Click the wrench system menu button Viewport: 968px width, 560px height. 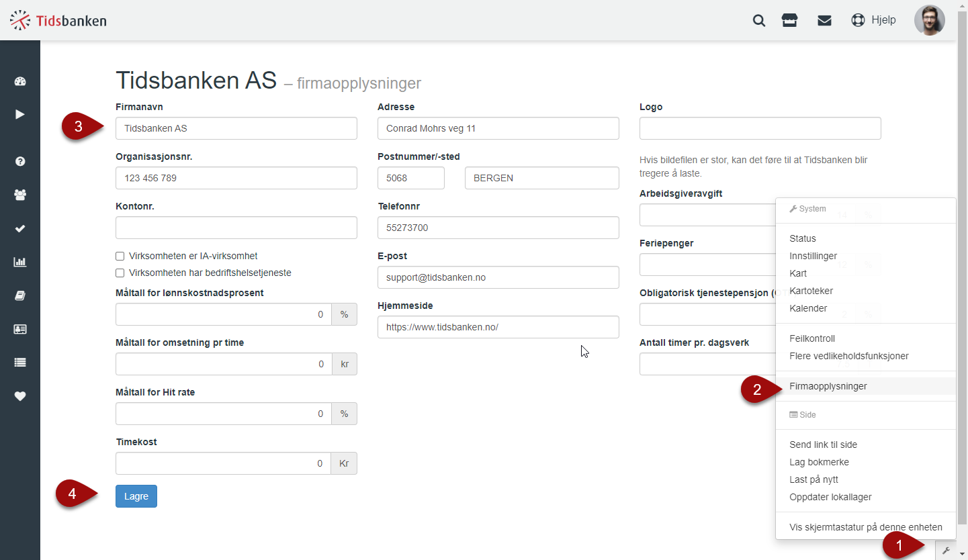pyautogui.click(x=946, y=551)
